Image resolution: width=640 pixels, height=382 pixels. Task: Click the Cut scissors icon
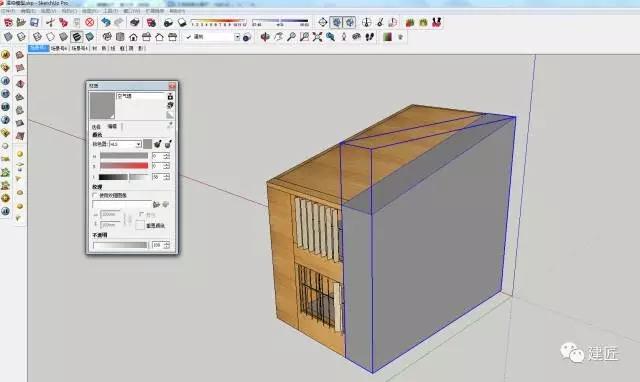(x=50, y=22)
